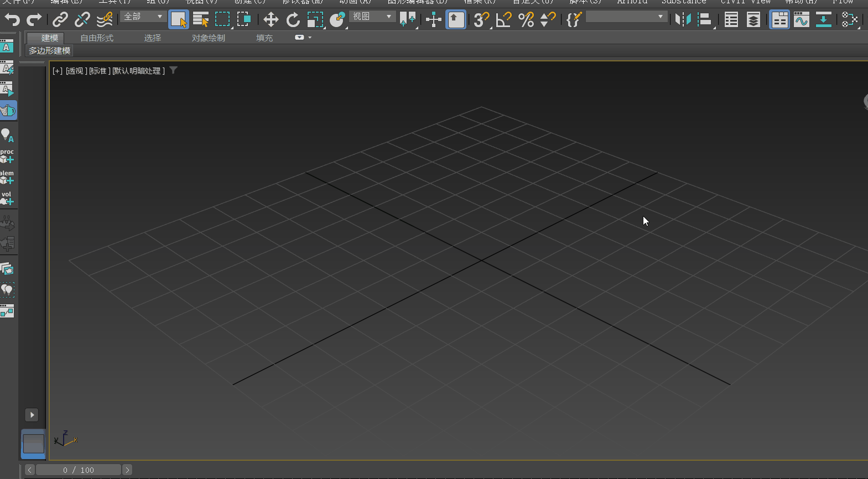This screenshot has height=479, width=868.
Task: Toggle the Layer Explorer stack icon
Action: click(x=753, y=20)
